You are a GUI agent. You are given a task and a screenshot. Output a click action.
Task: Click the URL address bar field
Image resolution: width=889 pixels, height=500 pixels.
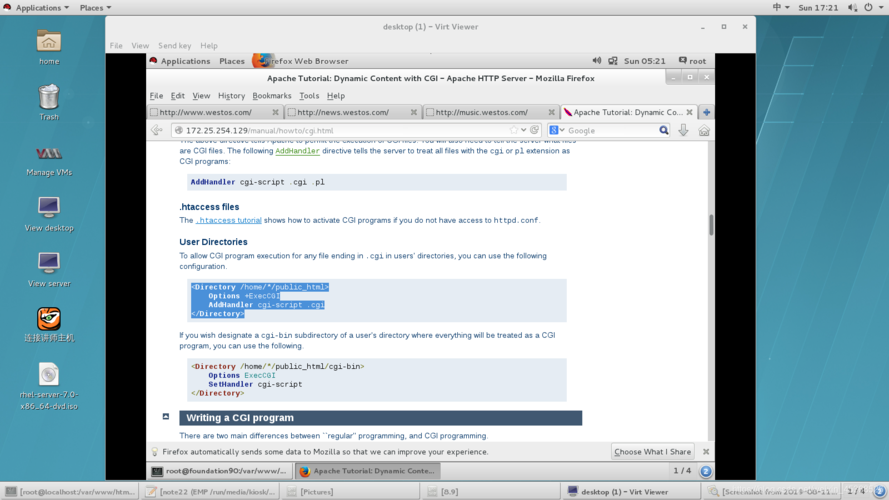[340, 130]
